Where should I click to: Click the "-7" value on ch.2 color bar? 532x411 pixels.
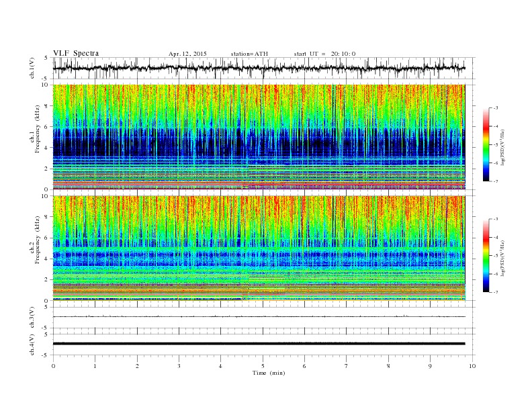click(495, 292)
